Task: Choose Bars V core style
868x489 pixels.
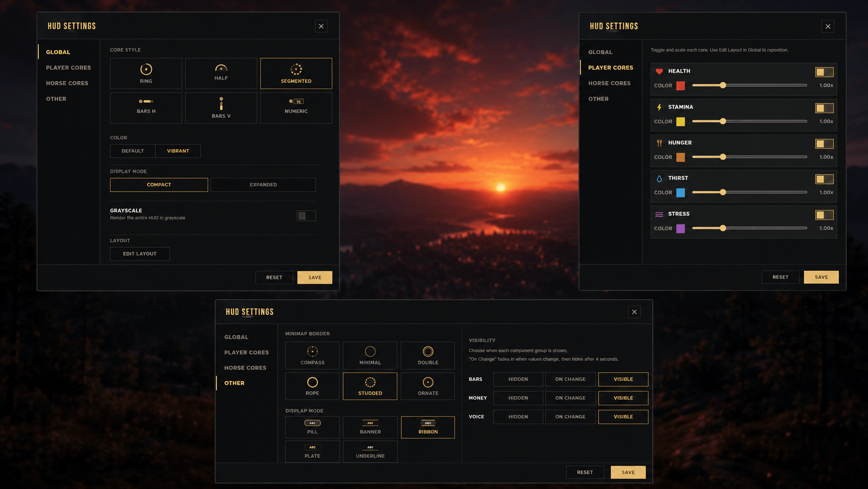Action: point(221,108)
